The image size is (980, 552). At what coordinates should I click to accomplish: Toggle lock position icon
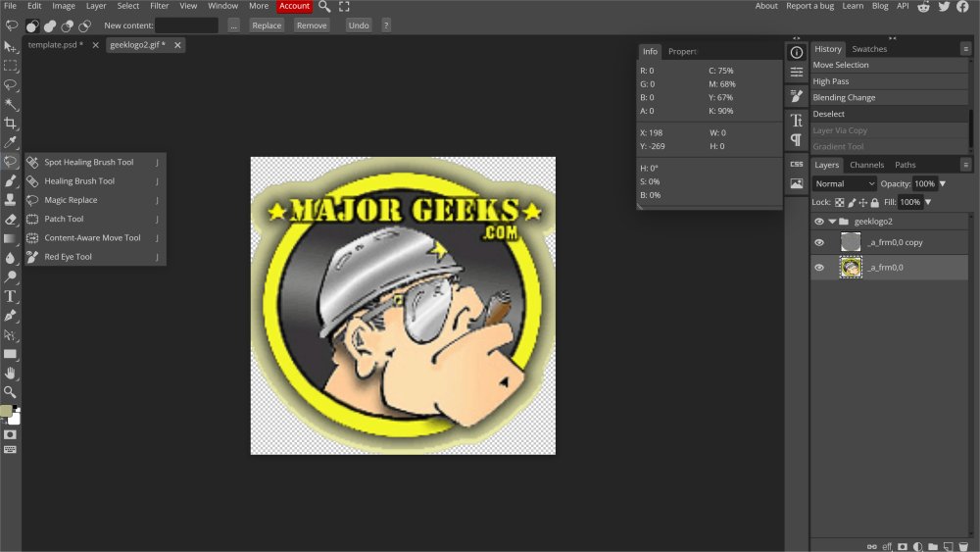coord(863,203)
